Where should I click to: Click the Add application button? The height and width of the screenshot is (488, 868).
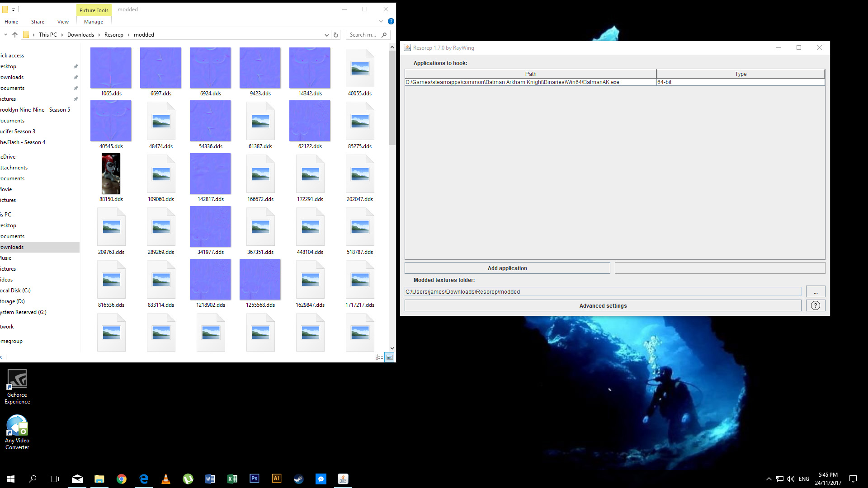(507, 268)
